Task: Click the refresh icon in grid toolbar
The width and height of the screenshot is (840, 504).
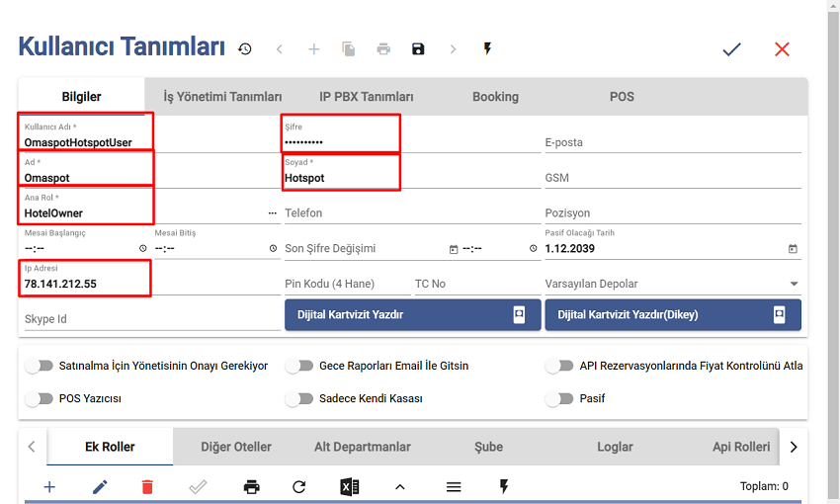Action: tap(299, 486)
